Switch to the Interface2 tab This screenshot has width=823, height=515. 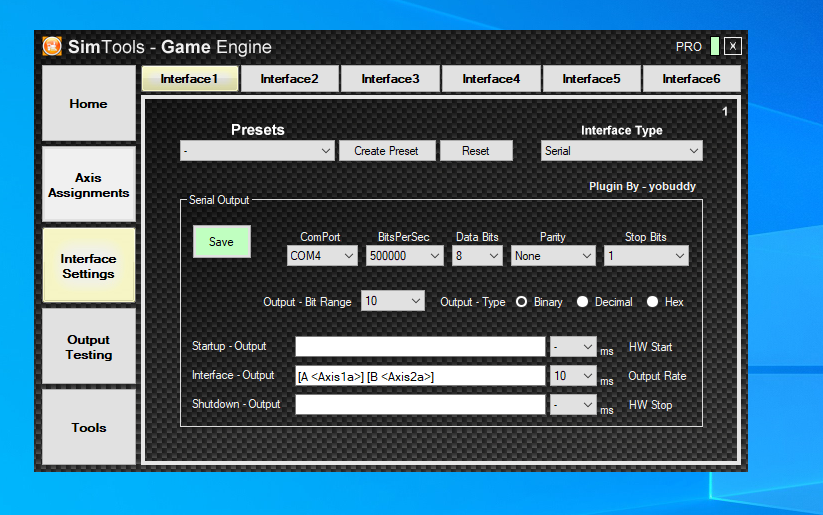coord(289,79)
